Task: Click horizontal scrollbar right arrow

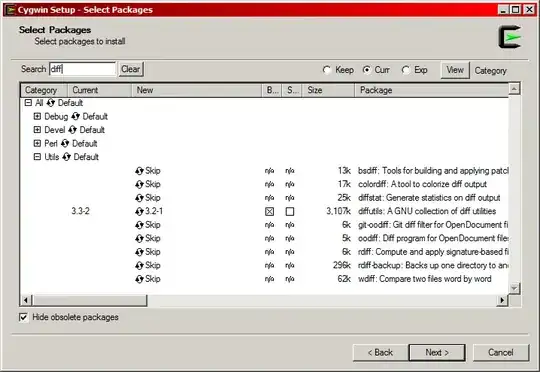Action: coord(502,300)
